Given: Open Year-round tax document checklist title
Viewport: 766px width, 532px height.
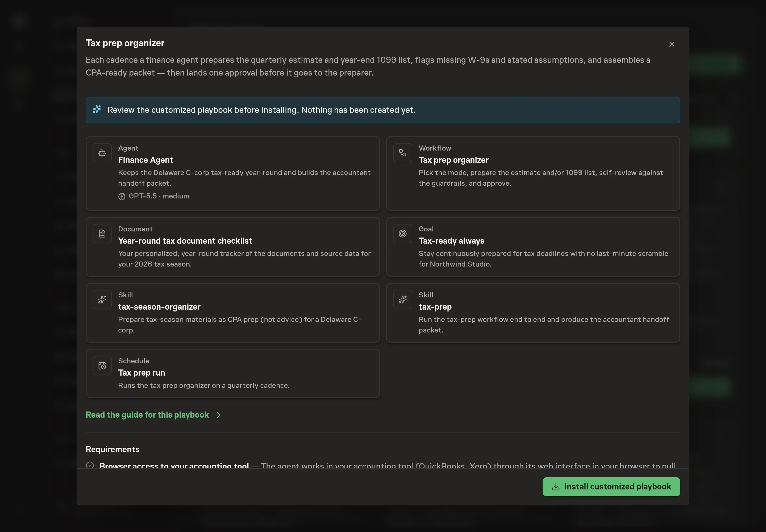Looking at the screenshot, I should [185, 241].
